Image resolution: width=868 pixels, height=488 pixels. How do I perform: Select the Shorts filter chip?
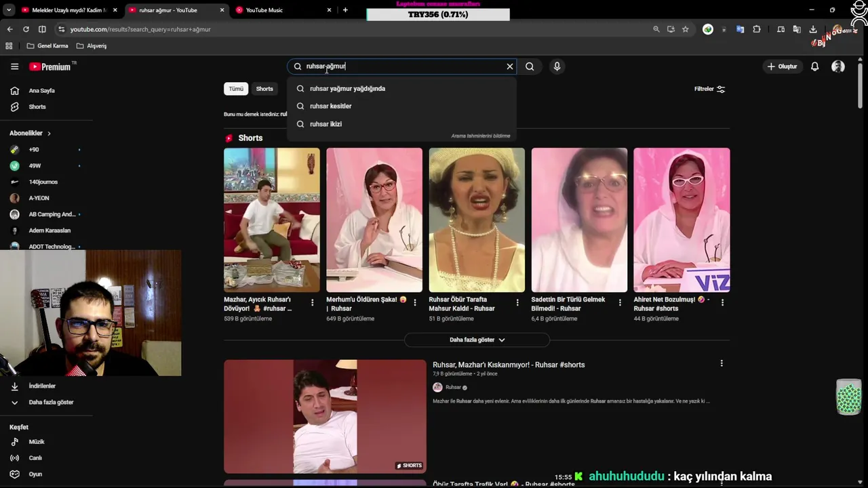[264, 89]
